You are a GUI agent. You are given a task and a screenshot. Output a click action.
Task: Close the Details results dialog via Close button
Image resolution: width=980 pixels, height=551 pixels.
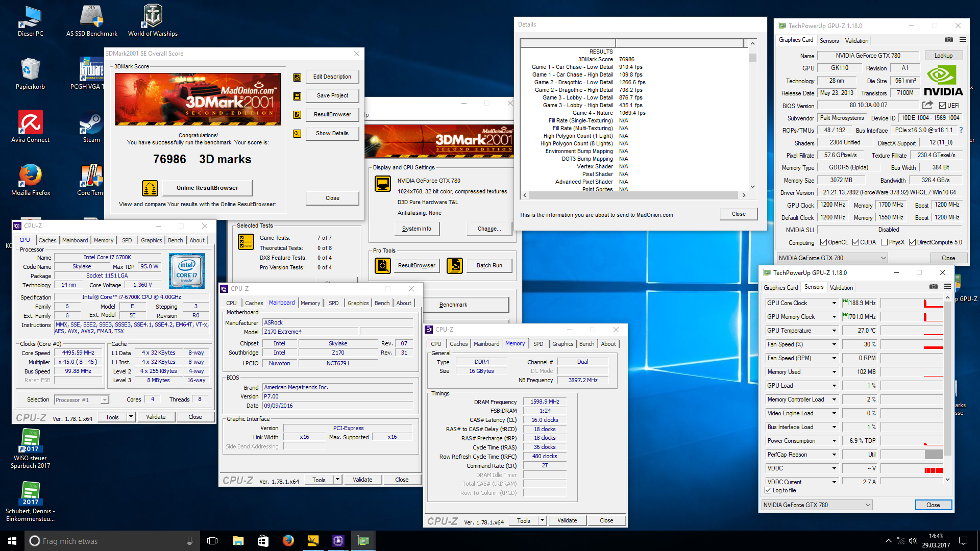(739, 214)
